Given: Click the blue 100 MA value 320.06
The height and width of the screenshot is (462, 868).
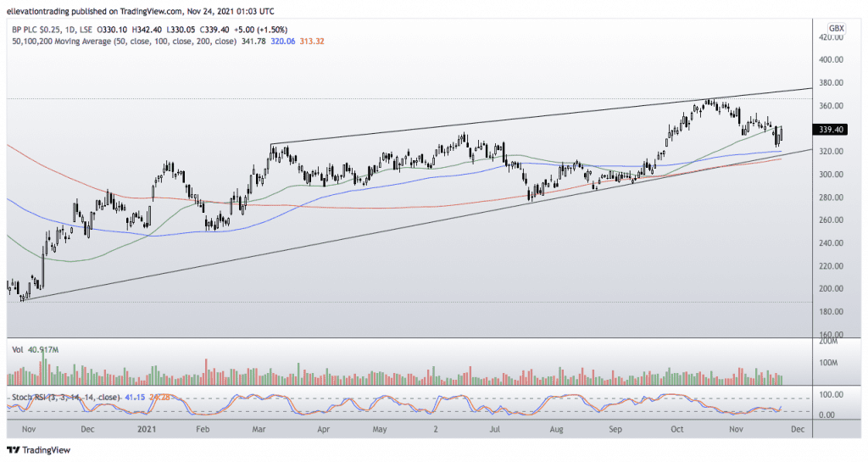Looking at the screenshot, I should click(283, 41).
